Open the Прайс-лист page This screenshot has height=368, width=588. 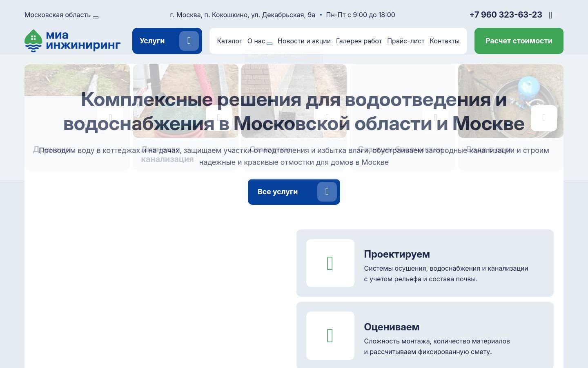[406, 41]
